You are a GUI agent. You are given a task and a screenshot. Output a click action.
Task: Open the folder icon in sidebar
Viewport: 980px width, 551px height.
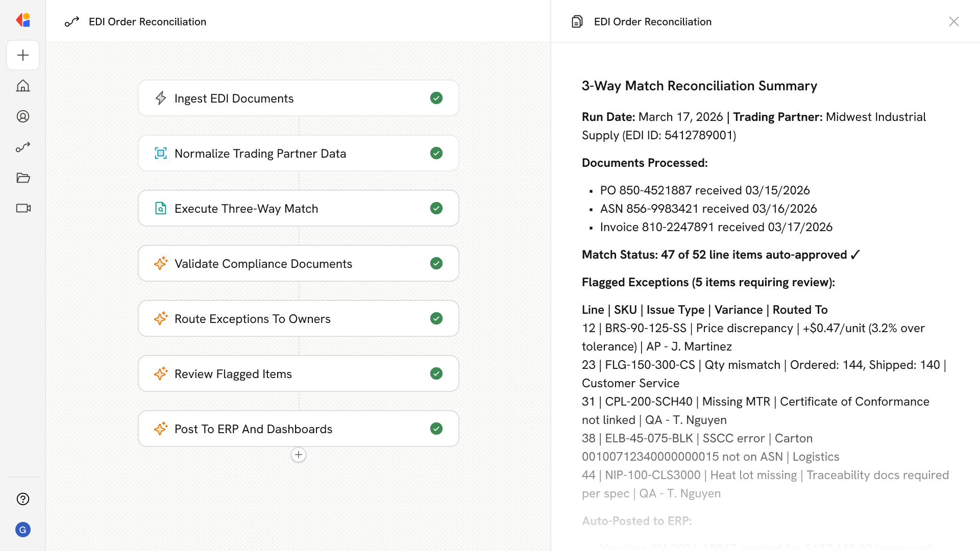pos(23,178)
